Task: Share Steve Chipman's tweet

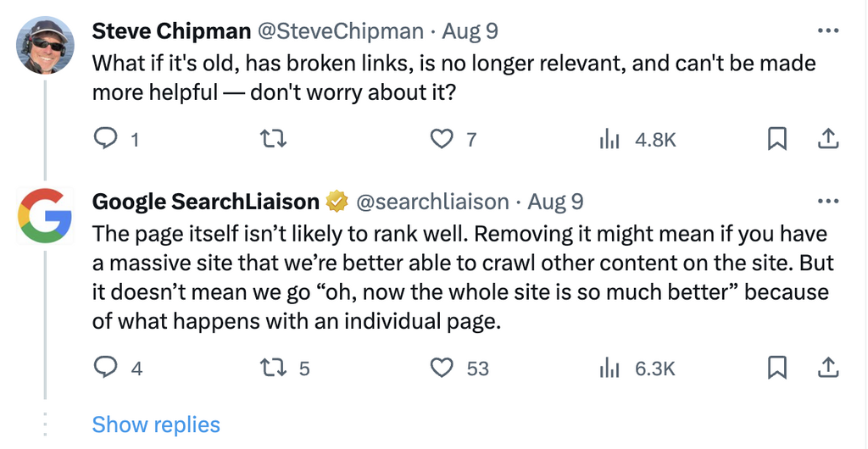Action: click(x=828, y=138)
